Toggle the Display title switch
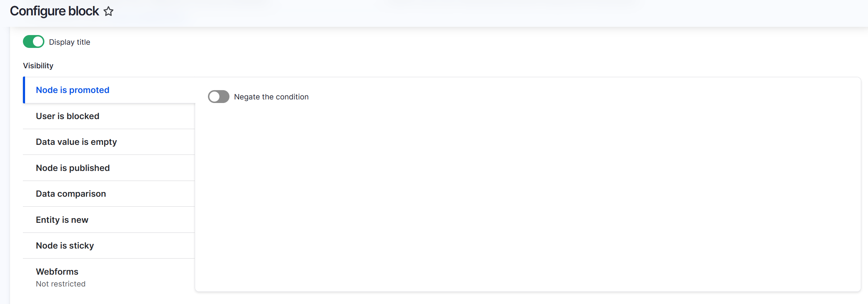 click(x=34, y=42)
